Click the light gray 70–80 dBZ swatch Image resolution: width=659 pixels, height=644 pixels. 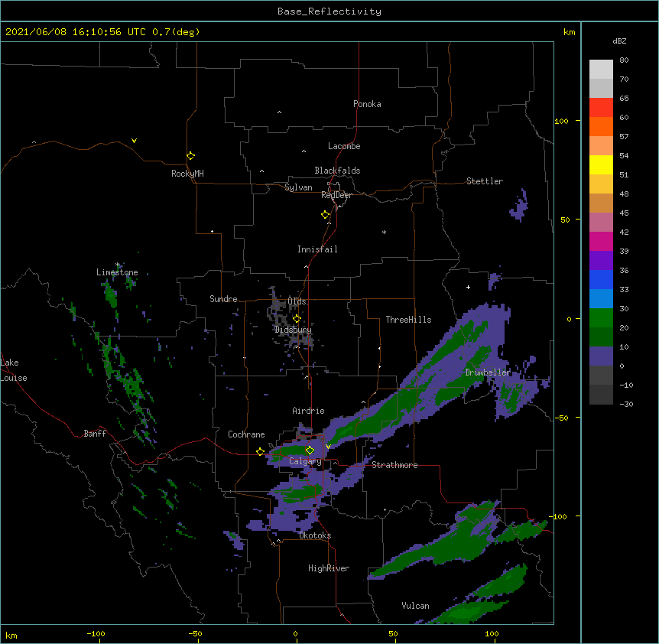click(601, 70)
